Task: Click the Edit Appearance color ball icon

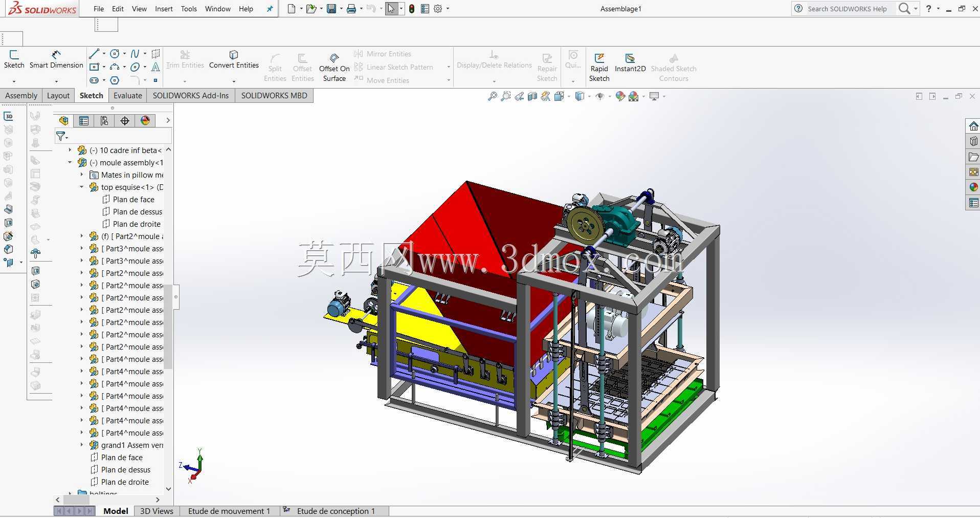Action: (x=620, y=96)
